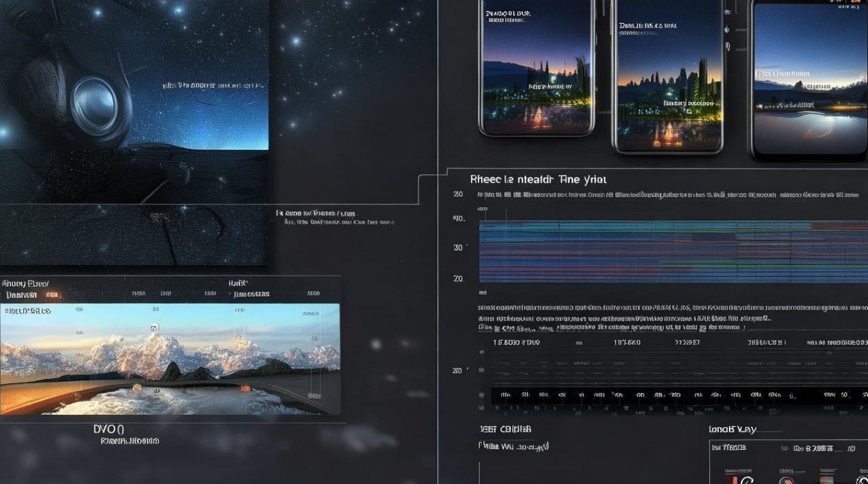Screen dimensions: 868x484
Task: Click the circular marker above the mountain peak
Action: 154,328
